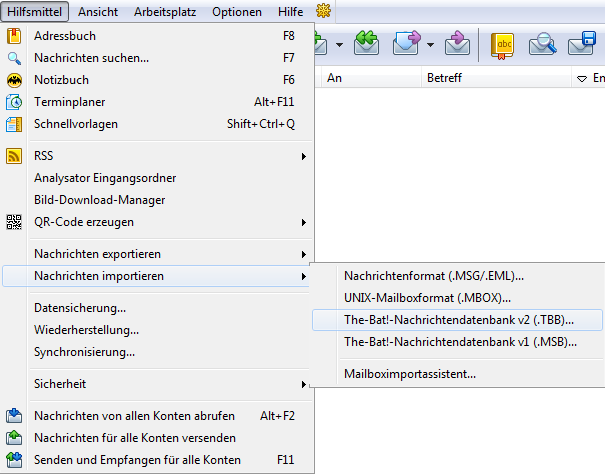This screenshot has height=474, width=605.
Task: Import UNIX-Mailboxformat (.MBOX)...
Action: (457, 298)
